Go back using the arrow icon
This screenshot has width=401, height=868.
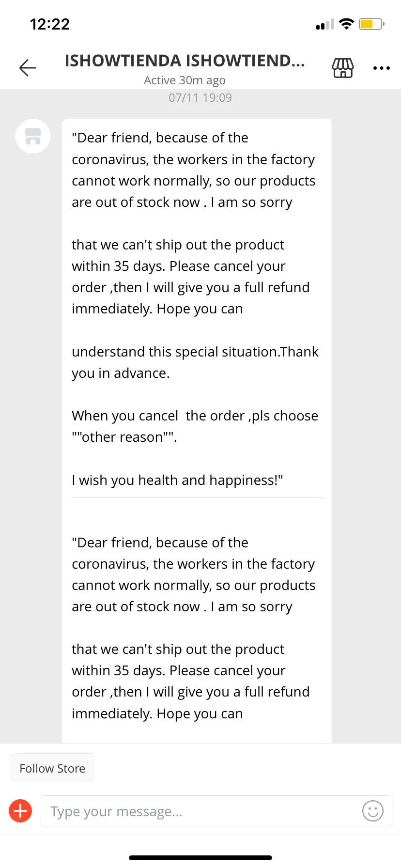(x=28, y=68)
